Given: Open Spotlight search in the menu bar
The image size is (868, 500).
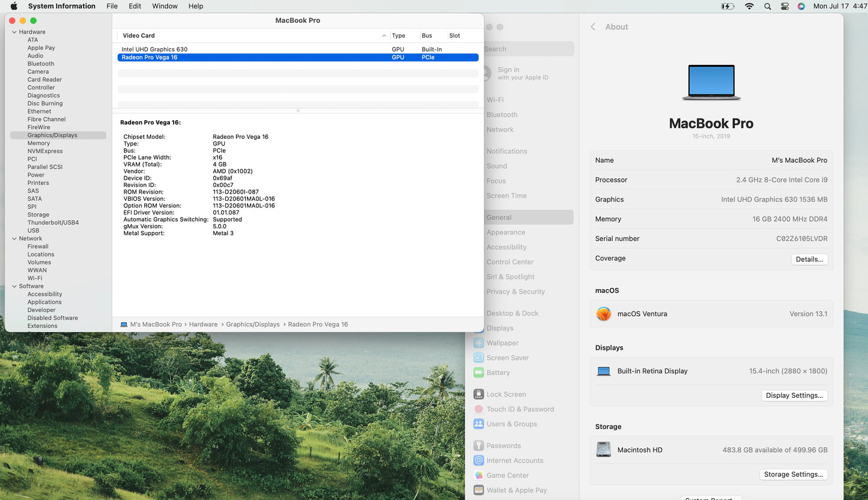Looking at the screenshot, I should click(x=767, y=6).
